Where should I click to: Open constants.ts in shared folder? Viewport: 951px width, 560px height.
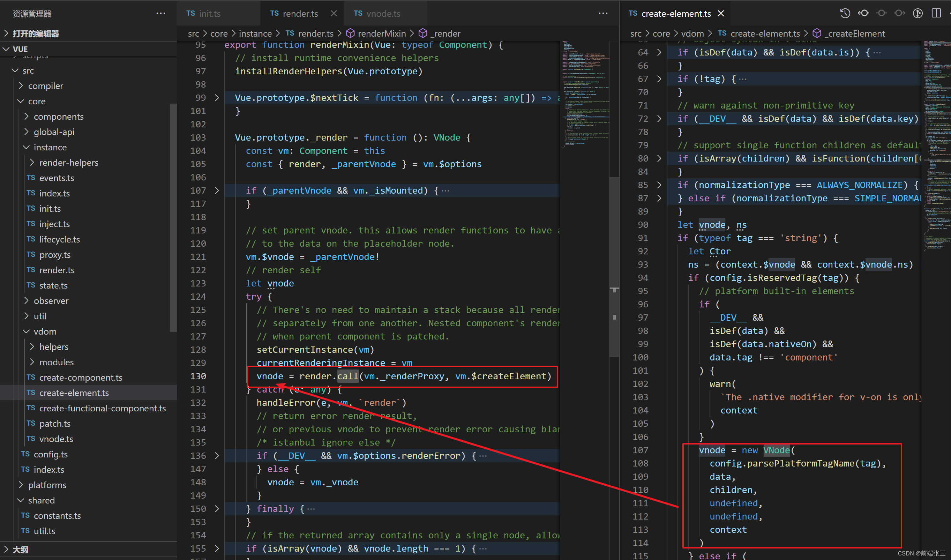88,515
